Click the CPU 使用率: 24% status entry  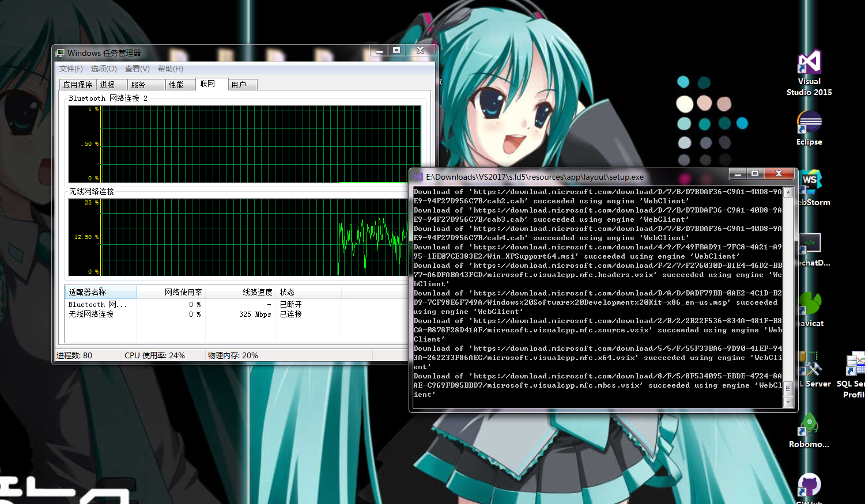tap(154, 355)
